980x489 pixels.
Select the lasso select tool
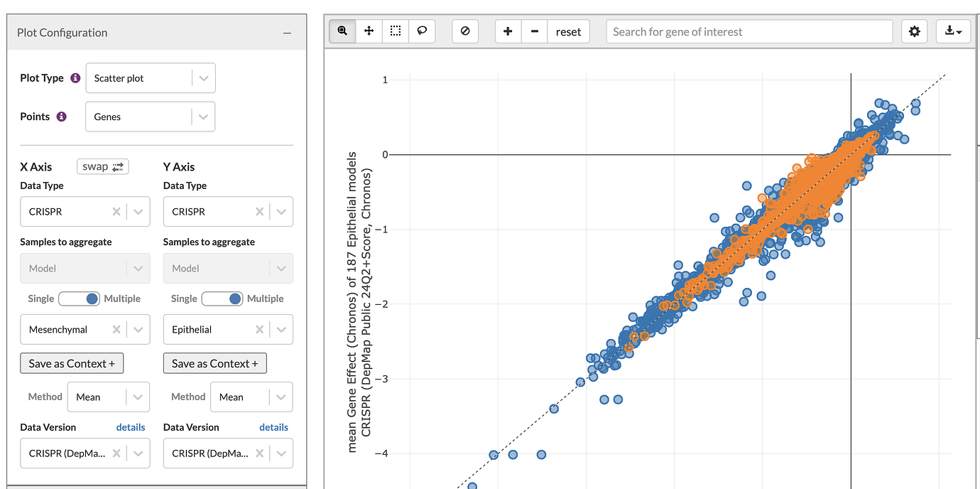coord(421,31)
